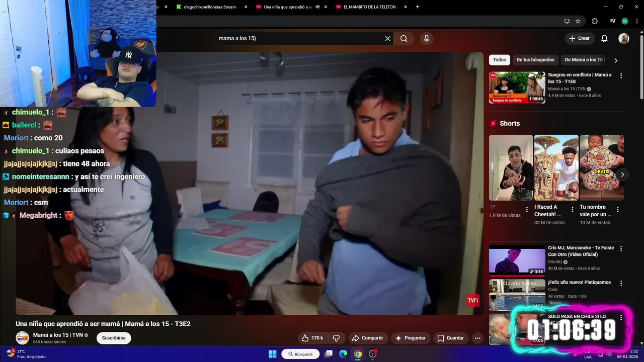Viewport: 644px width, 362px height.
Task: Open the OBS icon in the taskbar
Action: (373, 354)
